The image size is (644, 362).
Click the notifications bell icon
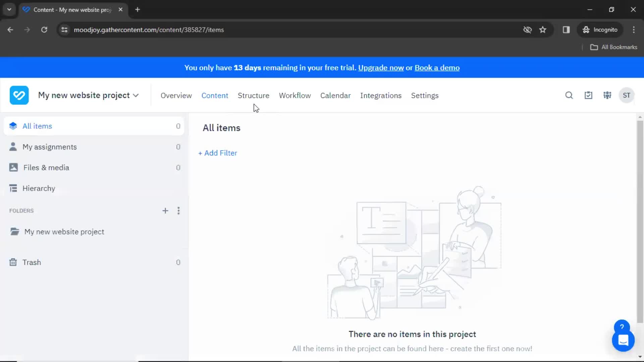[x=588, y=95]
